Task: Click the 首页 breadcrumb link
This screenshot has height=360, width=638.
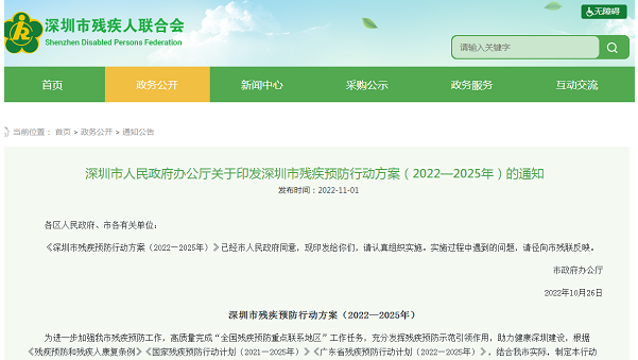Action: pos(63,132)
